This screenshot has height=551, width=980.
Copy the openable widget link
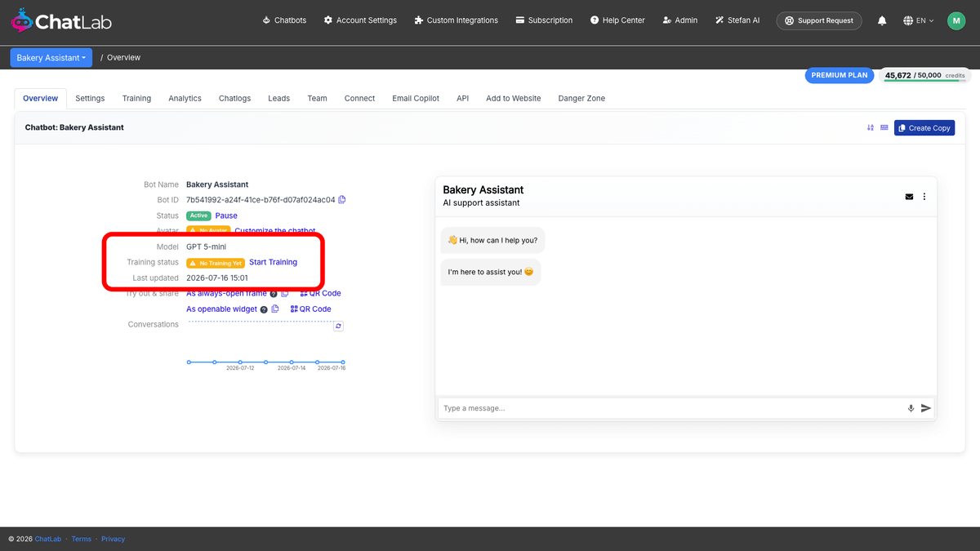(275, 309)
